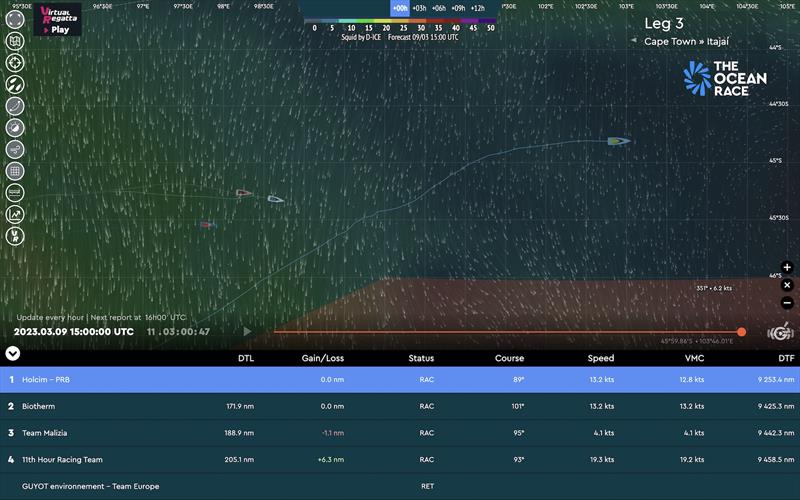Click the live broadcast icon beside timeline

pyautogui.click(x=781, y=333)
